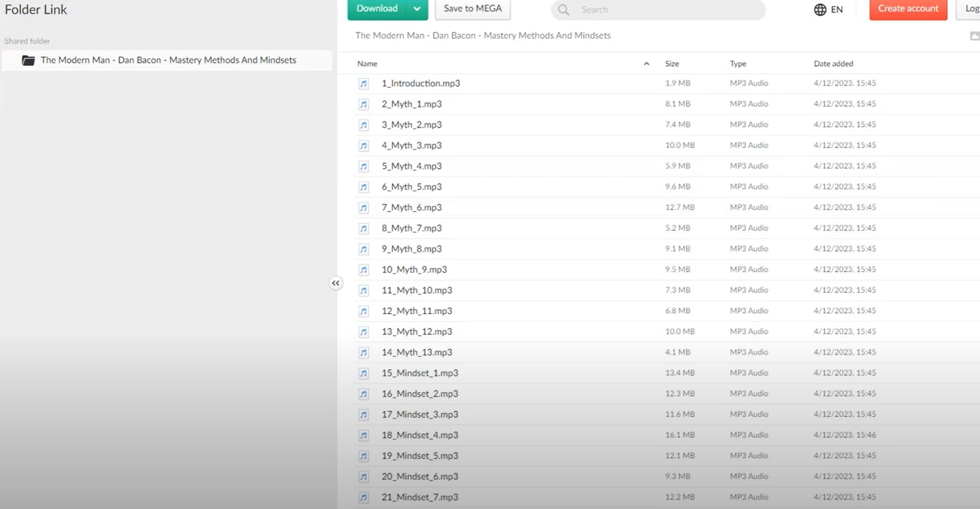The image size is (980, 509).
Task: Select the file 4_Myth_3.mp3
Action: tap(412, 146)
